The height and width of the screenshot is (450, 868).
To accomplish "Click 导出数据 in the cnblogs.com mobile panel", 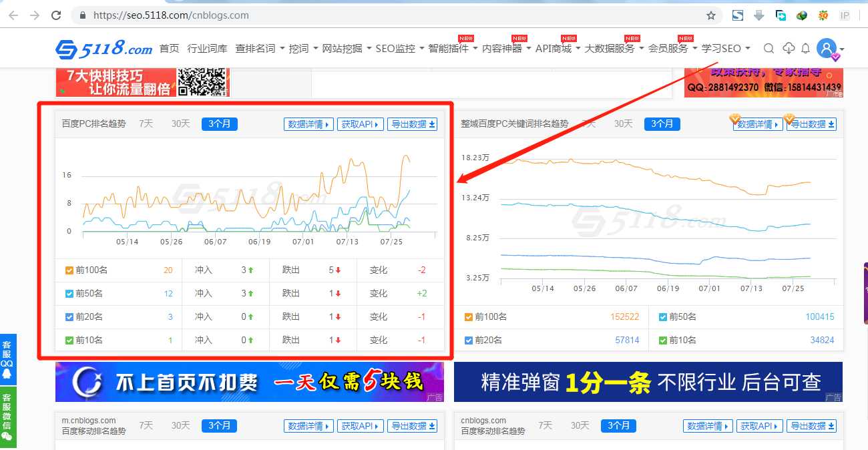I will 811,426.
